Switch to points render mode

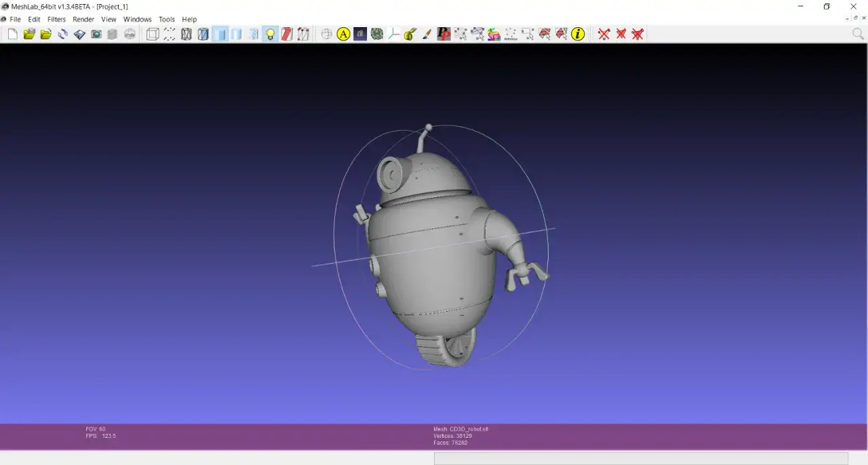pyautogui.click(x=170, y=34)
